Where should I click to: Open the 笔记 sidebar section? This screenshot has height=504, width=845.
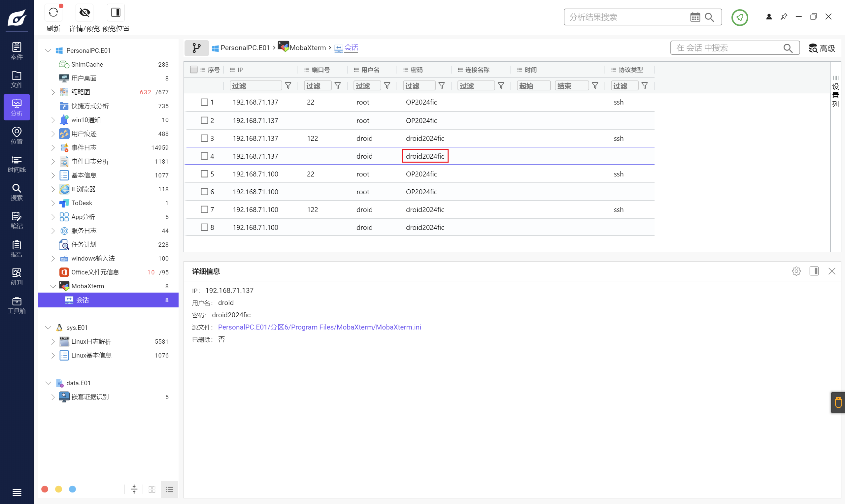click(x=17, y=220)
